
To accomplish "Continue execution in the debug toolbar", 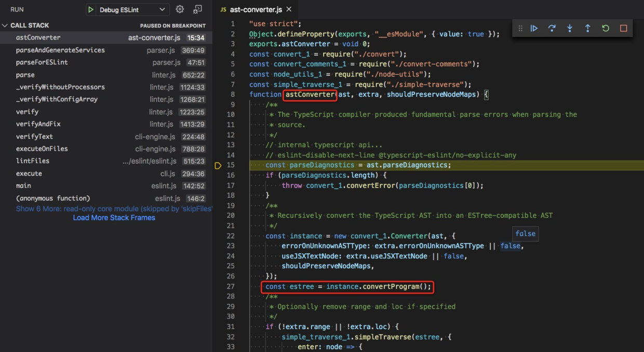I will 534,29.
